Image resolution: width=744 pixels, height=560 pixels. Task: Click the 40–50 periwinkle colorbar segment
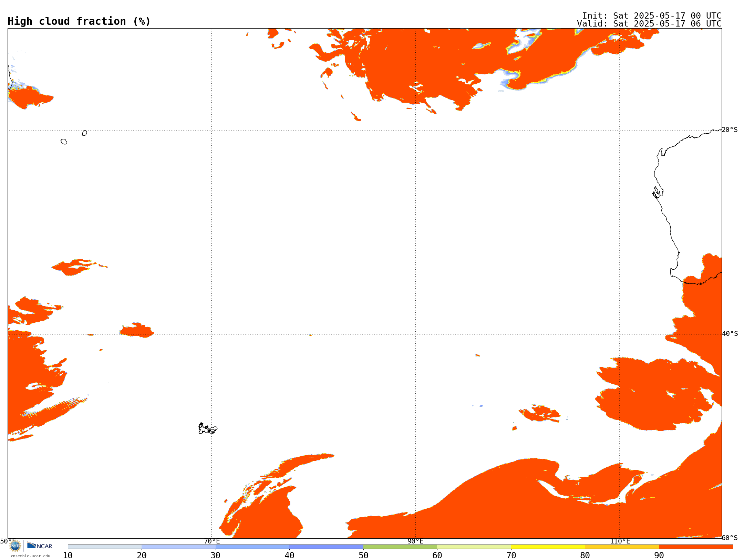pyautogui.click(x=326, y=547)
